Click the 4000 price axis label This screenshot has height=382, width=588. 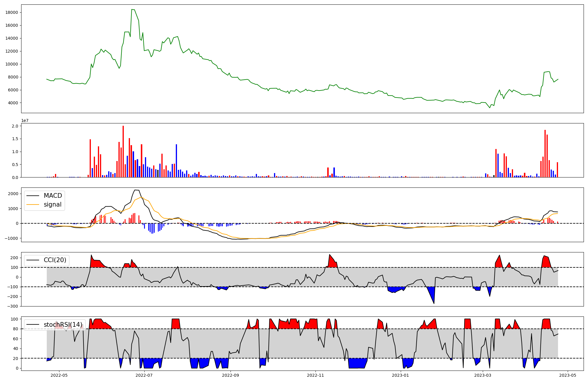point(13,103)
